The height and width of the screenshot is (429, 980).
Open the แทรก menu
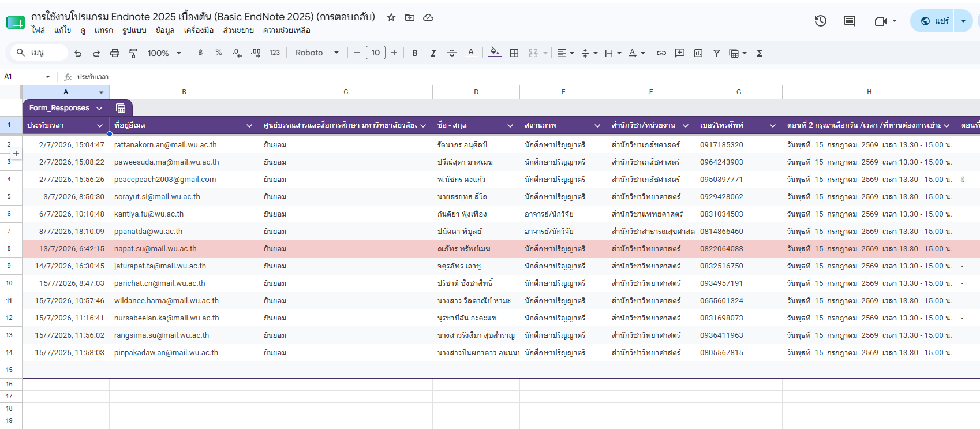(x=104, y=31)
